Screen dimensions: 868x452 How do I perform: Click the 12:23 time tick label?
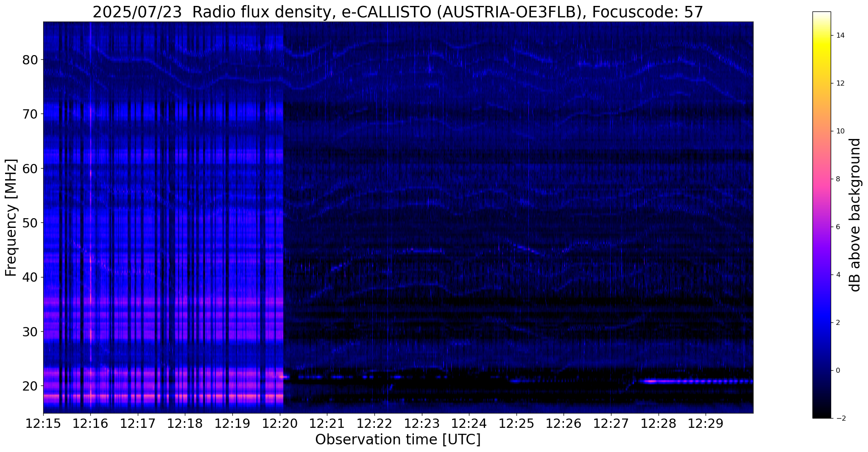point(422,424)
